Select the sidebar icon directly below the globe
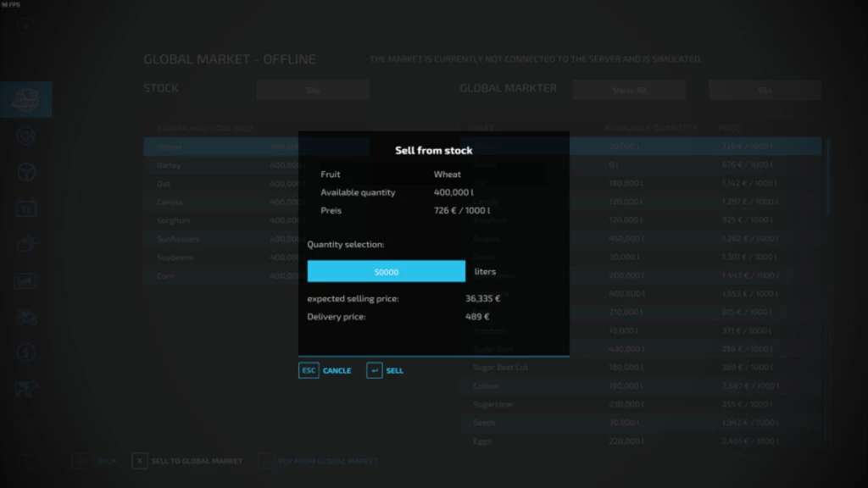This screenshot has height=488, width=868. [x=25, y=136]
